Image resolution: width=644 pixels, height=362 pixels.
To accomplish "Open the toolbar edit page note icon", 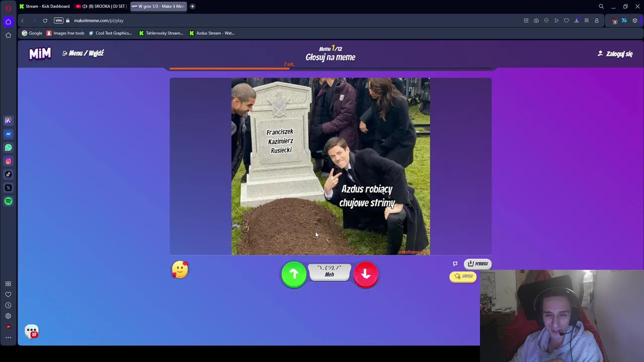I will tap(526, 21).
